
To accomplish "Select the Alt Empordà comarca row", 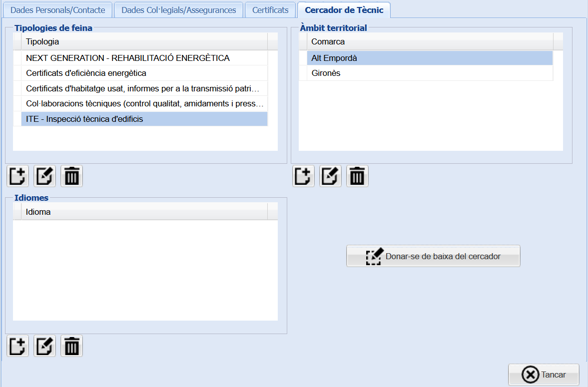I will coord(430,58).
